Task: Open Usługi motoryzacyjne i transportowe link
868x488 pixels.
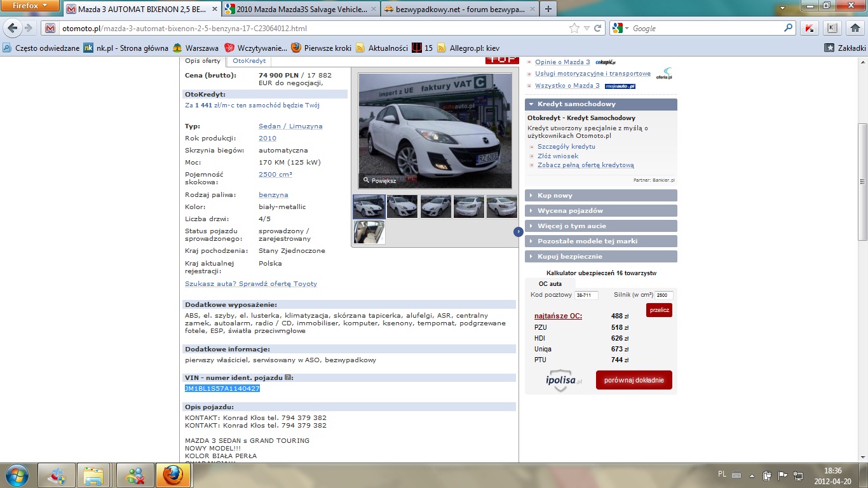Action: 593,74
